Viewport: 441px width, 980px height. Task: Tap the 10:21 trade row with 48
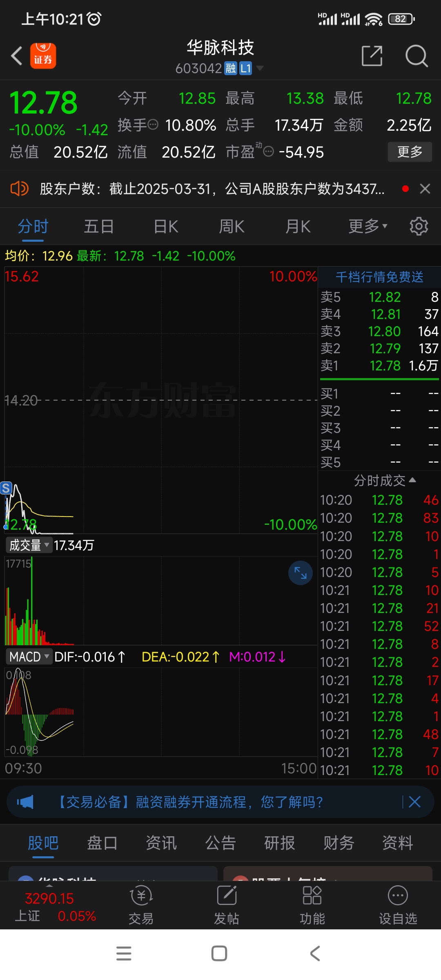tap(379, 734)
